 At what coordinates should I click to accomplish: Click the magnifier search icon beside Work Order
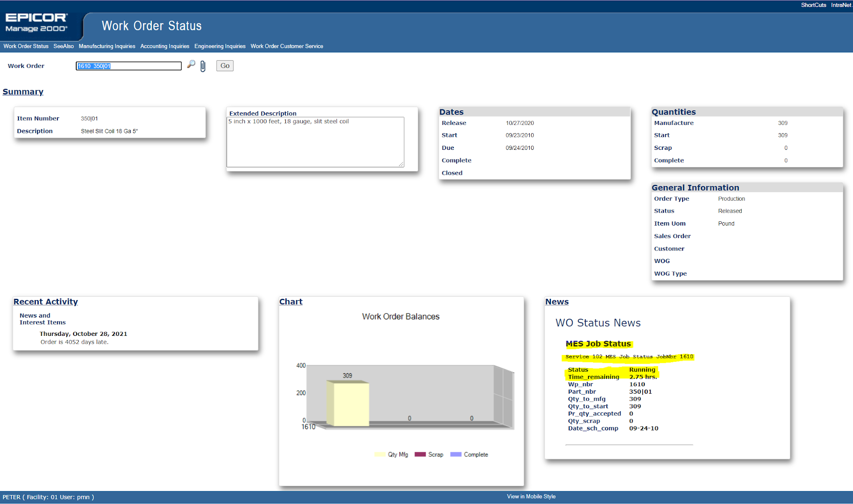pyautogui.click(x=191, y=65)
